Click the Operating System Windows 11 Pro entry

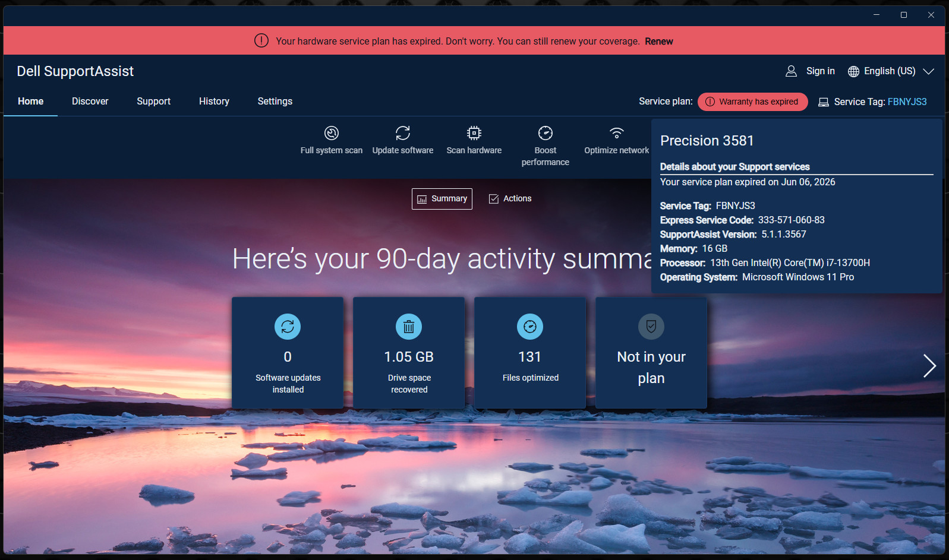click(x=757, y=277)
